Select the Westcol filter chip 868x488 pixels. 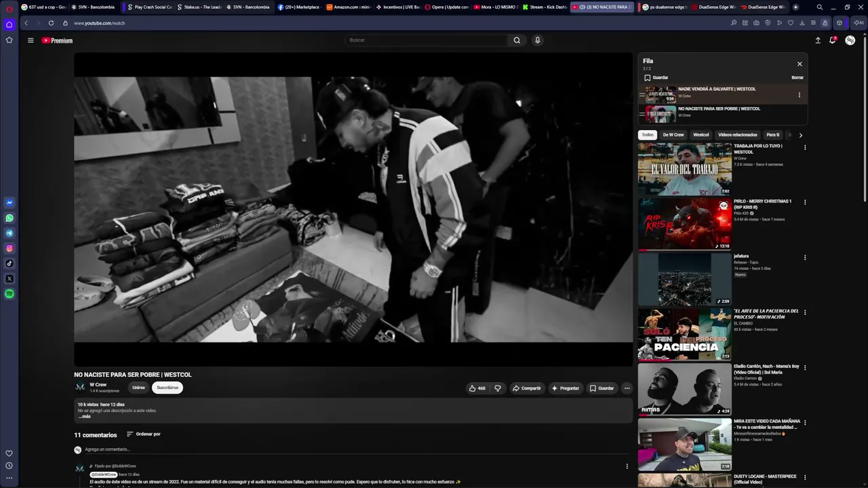701,135
